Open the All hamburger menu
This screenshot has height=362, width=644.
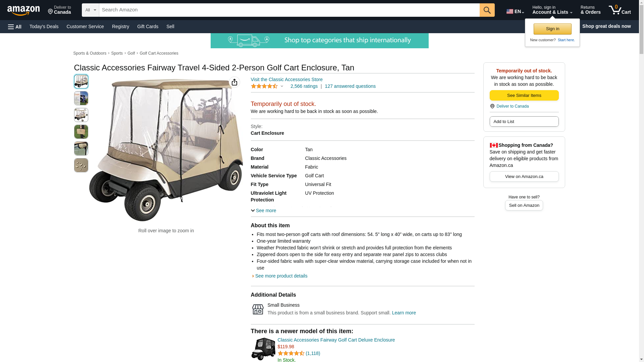[x=15, y=27]
